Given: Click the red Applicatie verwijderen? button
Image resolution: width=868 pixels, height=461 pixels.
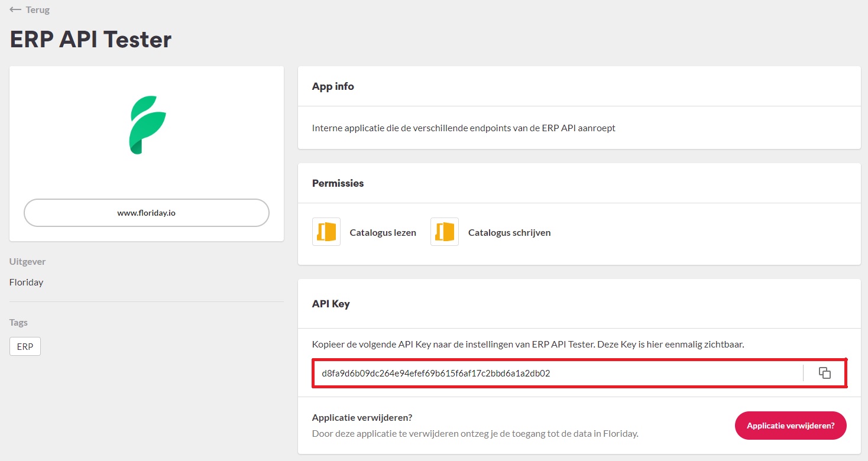Looking at the screenshot, I should (791, 426).
